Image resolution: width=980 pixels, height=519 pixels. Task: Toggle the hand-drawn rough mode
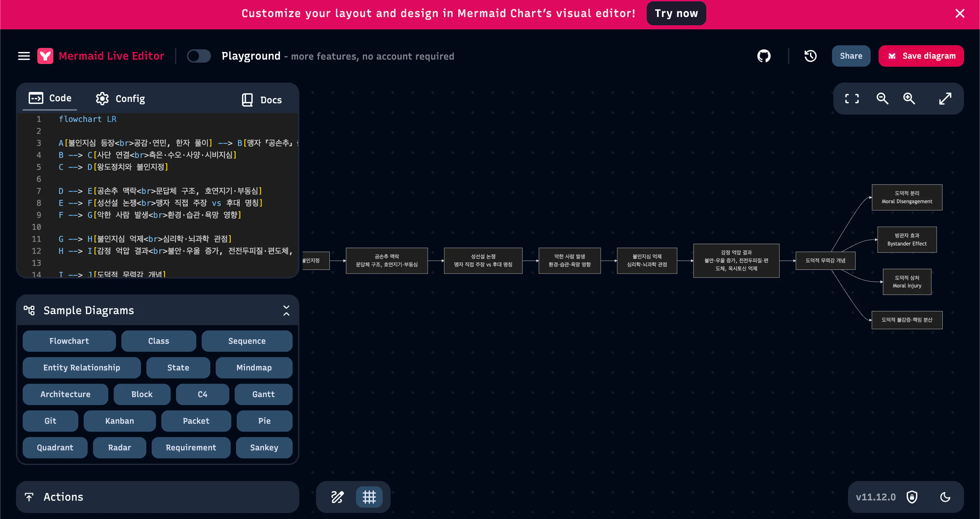(x=337, y=497)
